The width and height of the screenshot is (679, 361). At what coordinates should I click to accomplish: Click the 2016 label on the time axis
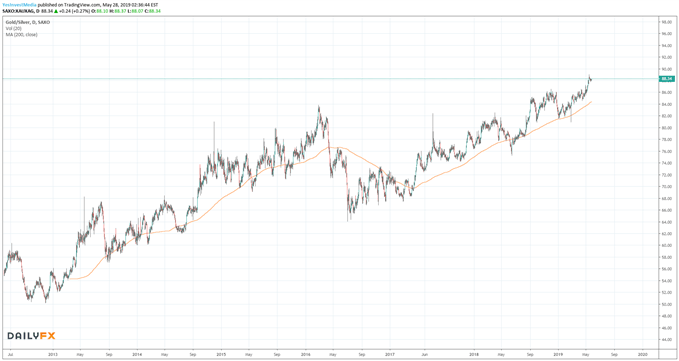(x=305, y=354)
